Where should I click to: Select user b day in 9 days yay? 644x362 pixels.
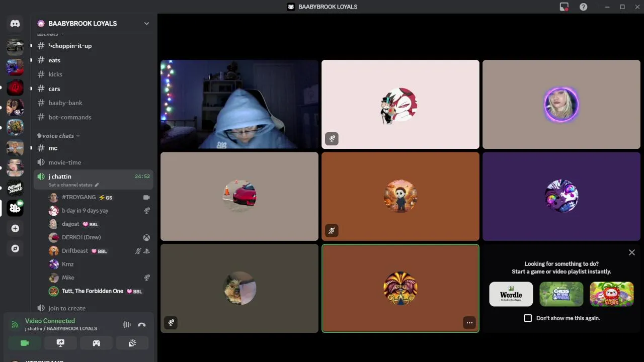(x=99, y=211)
